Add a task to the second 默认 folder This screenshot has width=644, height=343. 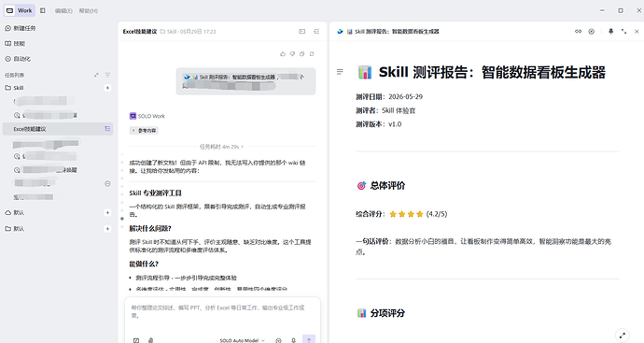[x=107, y=229]
